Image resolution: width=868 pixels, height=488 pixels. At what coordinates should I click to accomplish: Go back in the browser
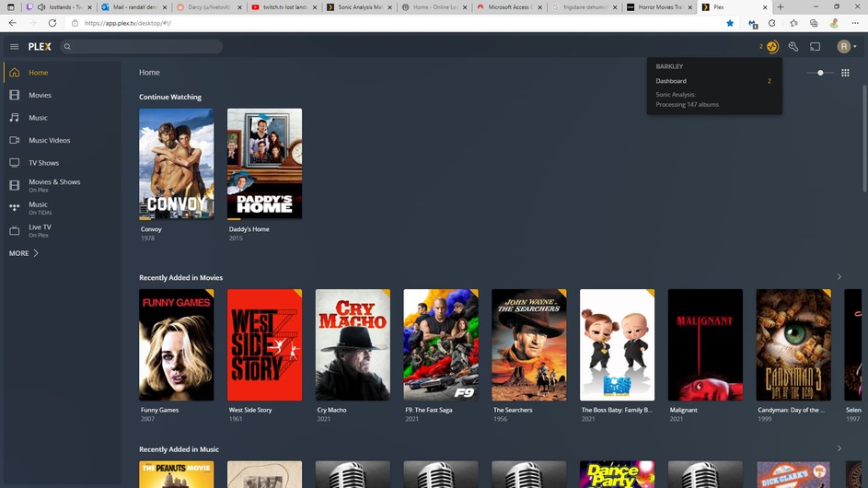[12, 23]
